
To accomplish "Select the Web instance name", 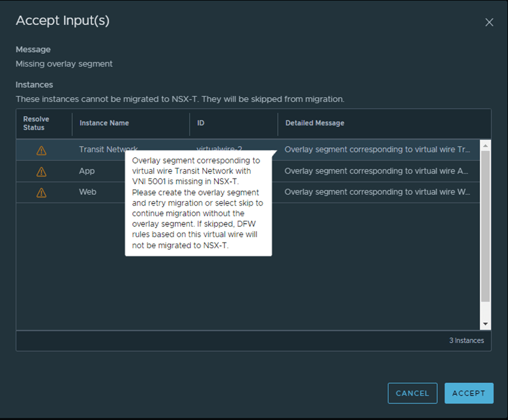I will (x=88, y=192).
